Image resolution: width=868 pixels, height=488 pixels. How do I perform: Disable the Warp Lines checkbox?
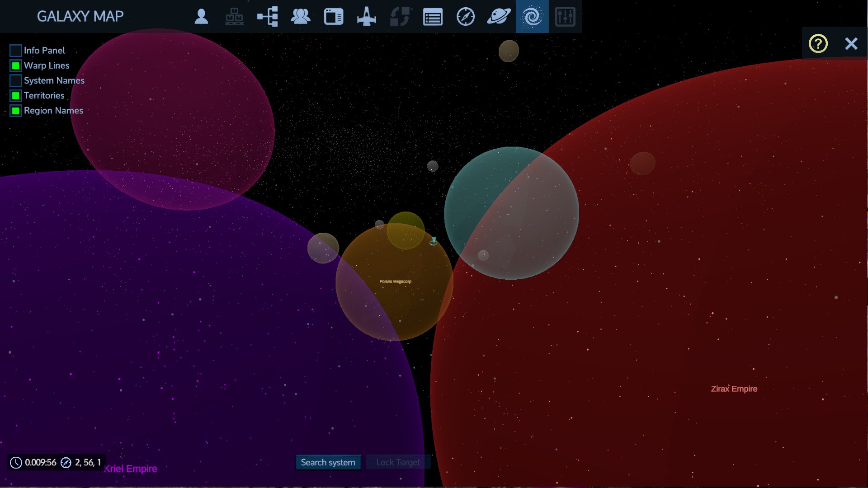16,66
